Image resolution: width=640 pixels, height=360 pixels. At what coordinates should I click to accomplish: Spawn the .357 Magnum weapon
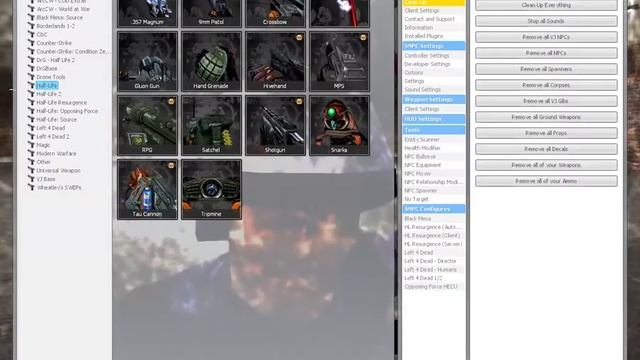click(147, 13)
